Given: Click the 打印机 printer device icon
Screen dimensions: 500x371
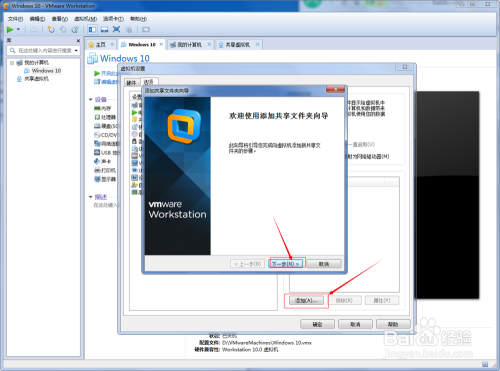Looking at the screenshot, I should click(97, 170).
